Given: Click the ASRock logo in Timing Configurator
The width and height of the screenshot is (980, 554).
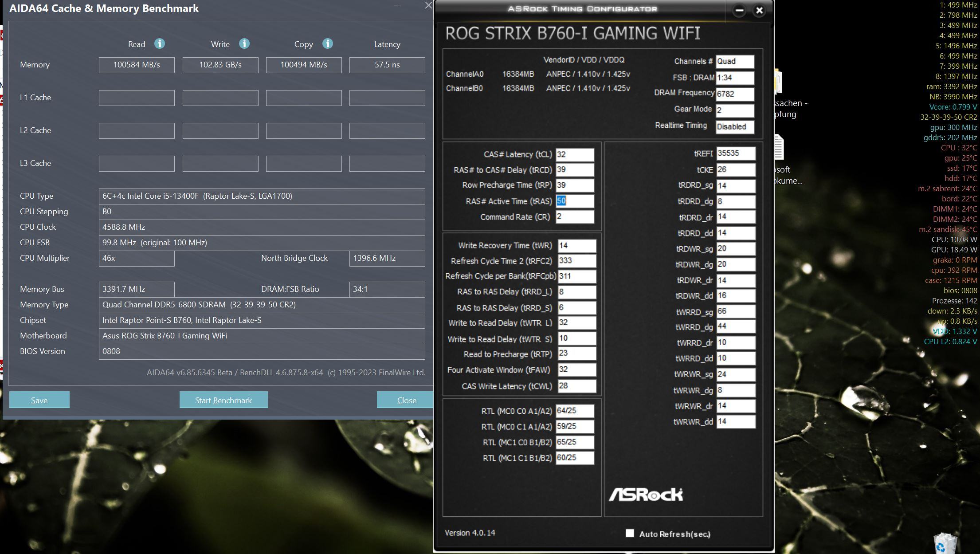Looking at the screenshot, I should point(645,495).
